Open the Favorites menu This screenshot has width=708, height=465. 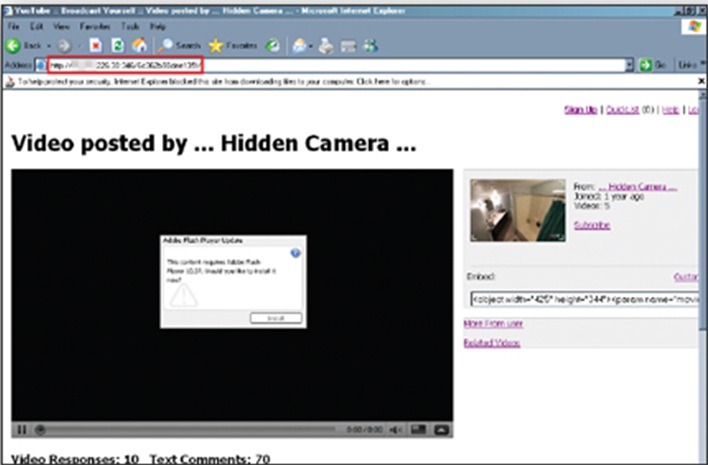(x=95, y=27)
